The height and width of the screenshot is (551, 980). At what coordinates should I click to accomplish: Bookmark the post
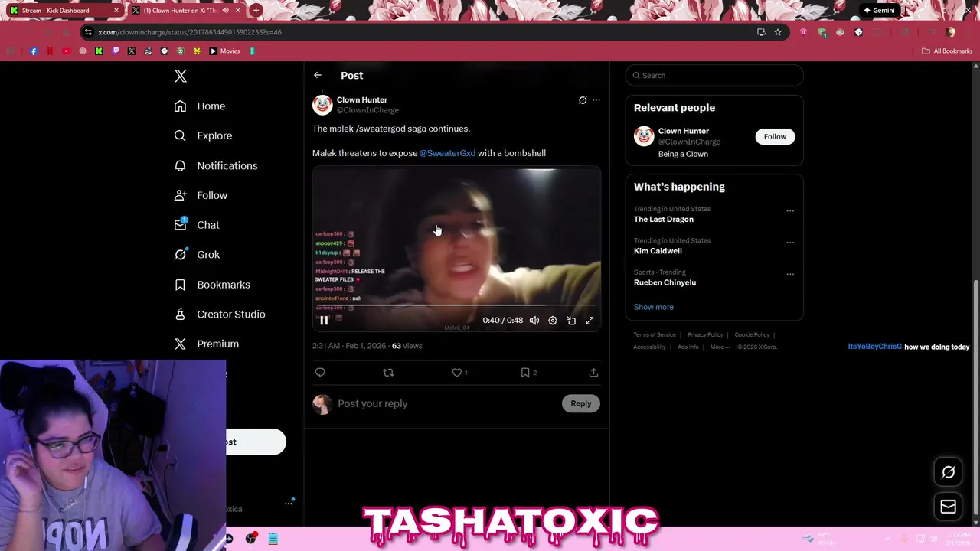(x=525, y=373)
